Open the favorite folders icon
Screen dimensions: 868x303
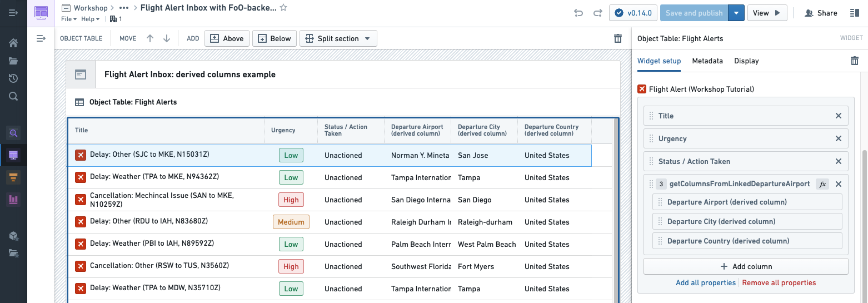(x=13, y=254)
